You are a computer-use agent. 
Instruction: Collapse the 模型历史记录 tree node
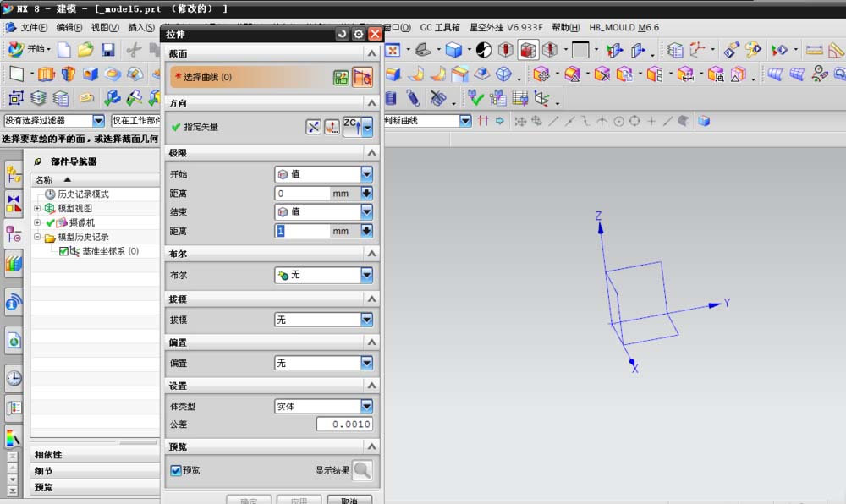(37, 237)
